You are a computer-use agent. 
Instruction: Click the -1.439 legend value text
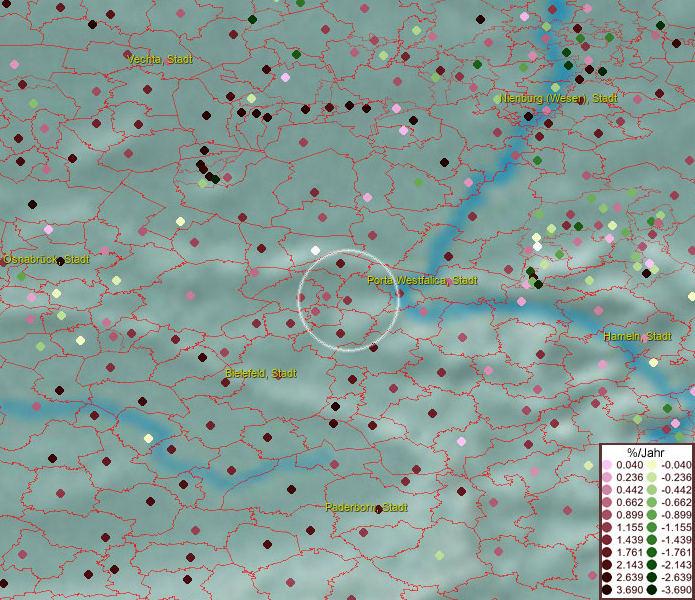pyautogui.click(x=676, y=540)
